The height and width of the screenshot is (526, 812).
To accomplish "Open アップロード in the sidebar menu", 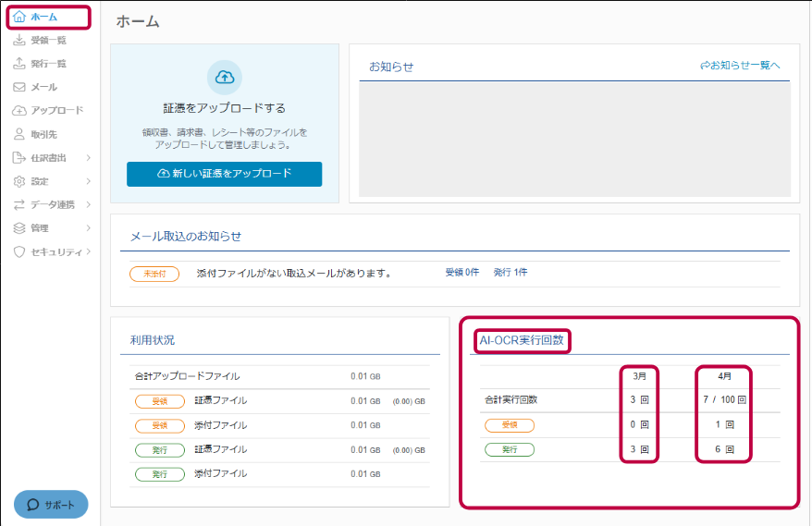I will [x=57, y=110].
